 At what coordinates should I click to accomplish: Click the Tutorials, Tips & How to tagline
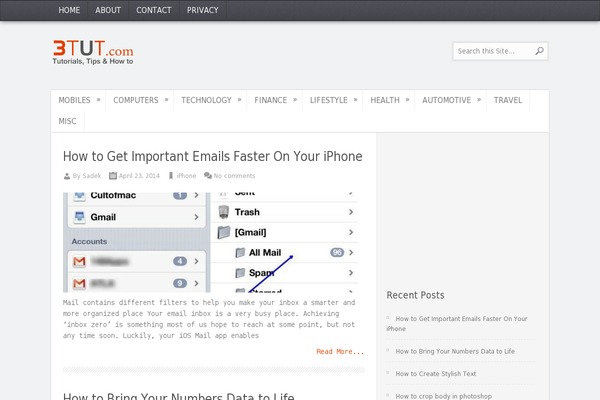(93, 61)
